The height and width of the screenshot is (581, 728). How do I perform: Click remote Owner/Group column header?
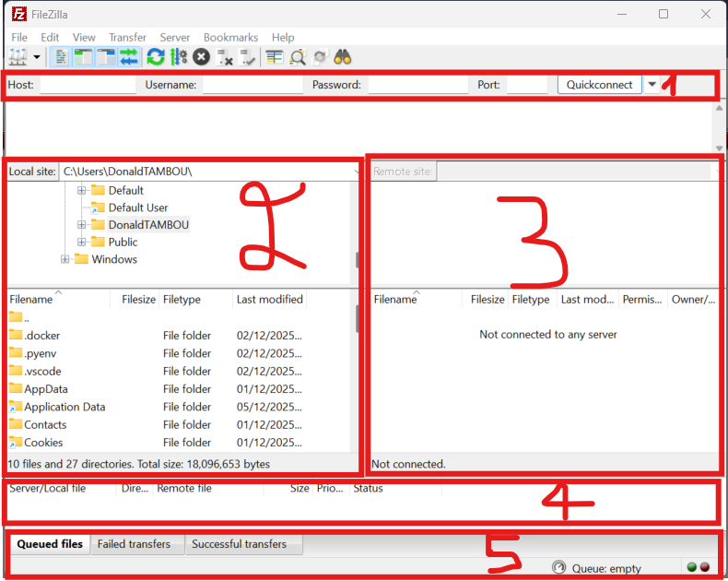click(x=693, y=299)
